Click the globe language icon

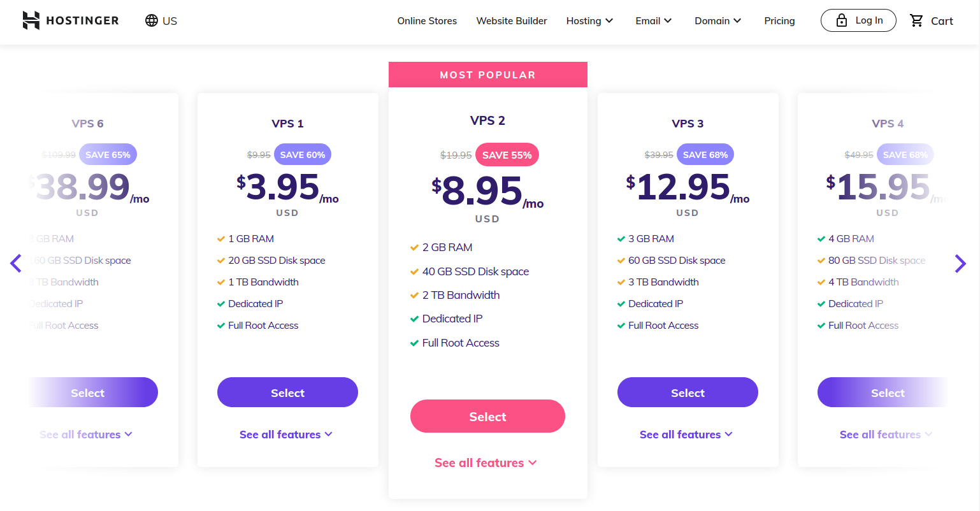152,20
